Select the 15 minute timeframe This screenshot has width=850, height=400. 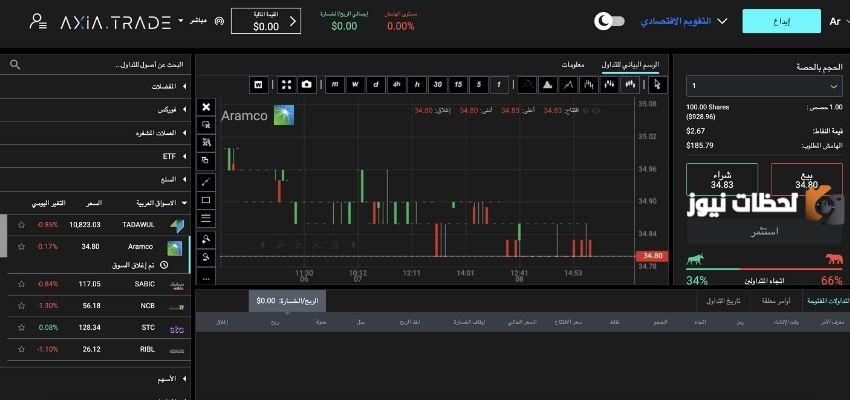[x=458, y=85]
